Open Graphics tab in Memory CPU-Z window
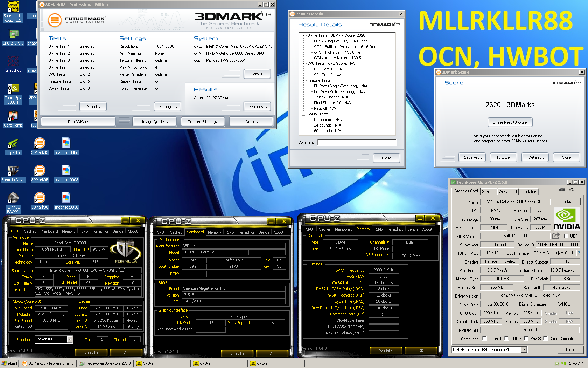The width and height of the screenshot is (588, 368). point(396,229)
